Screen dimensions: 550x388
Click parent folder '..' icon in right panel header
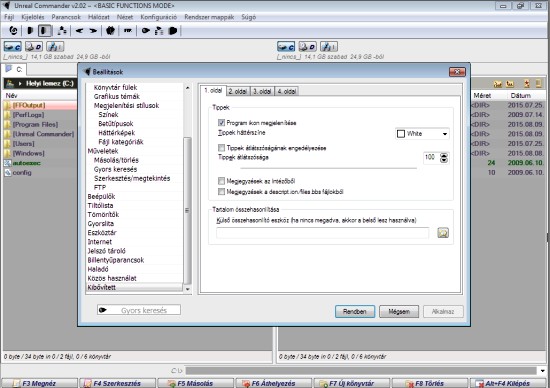tap(498, 84)
